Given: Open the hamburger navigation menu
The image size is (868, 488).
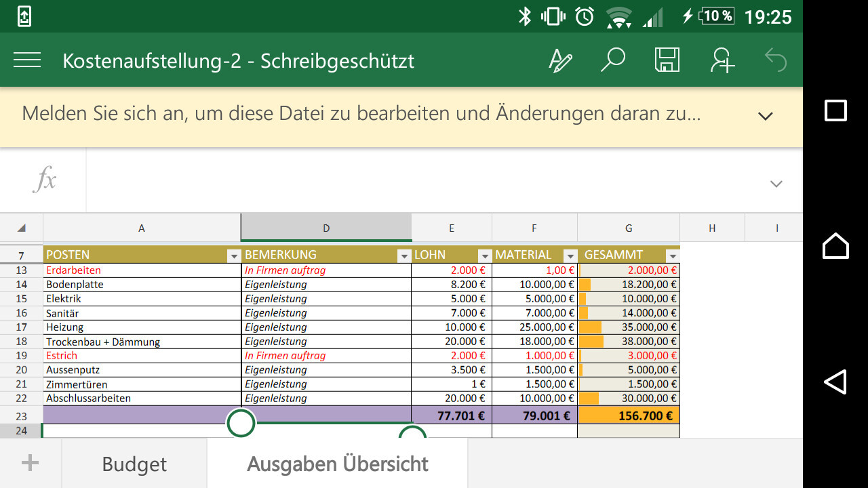Looking at the screenshot, I should [27, 60].
